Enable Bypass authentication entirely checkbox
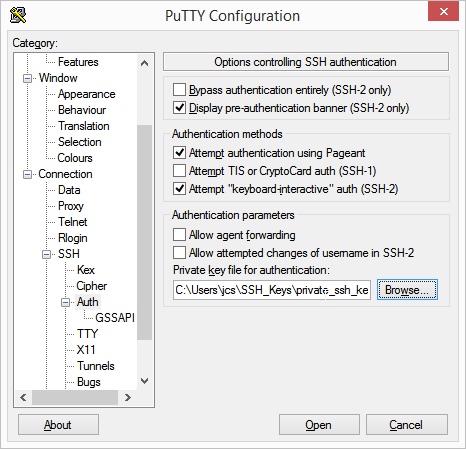The width and height of the screenshot is (466, 449). click(179, 90)
